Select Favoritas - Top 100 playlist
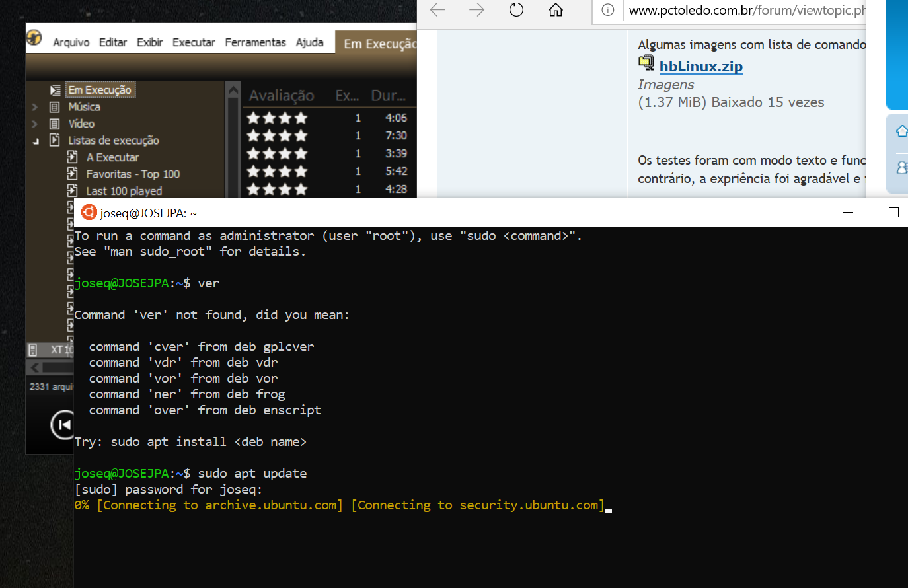Viewport: 908px width, 588px height. 133,174
